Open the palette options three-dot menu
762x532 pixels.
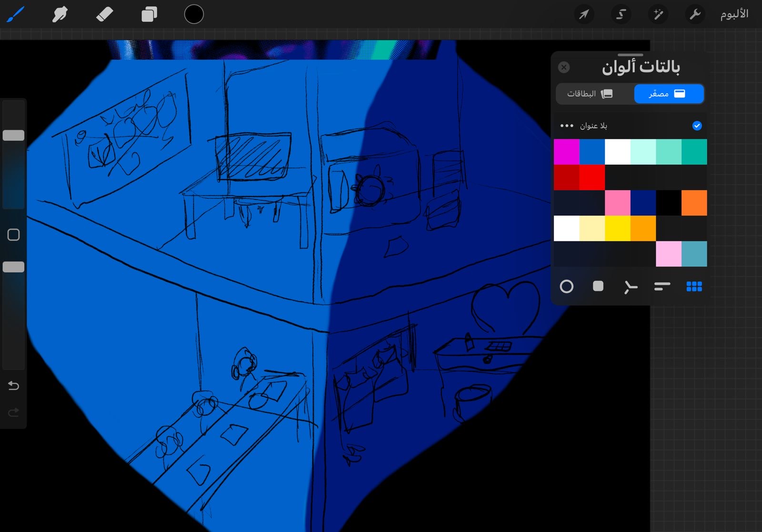(x=567, y=126)
